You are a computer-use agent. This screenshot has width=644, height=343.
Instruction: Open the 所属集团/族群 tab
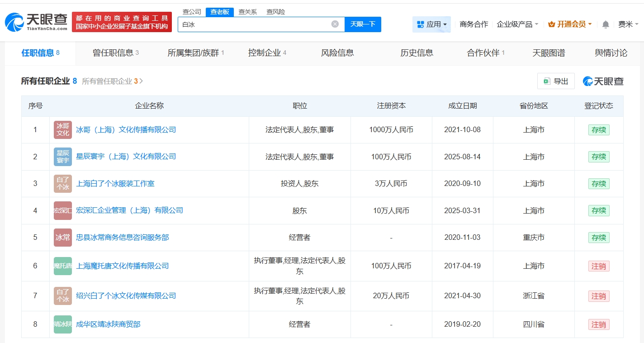pyautogui.click(x=196, y=53)
